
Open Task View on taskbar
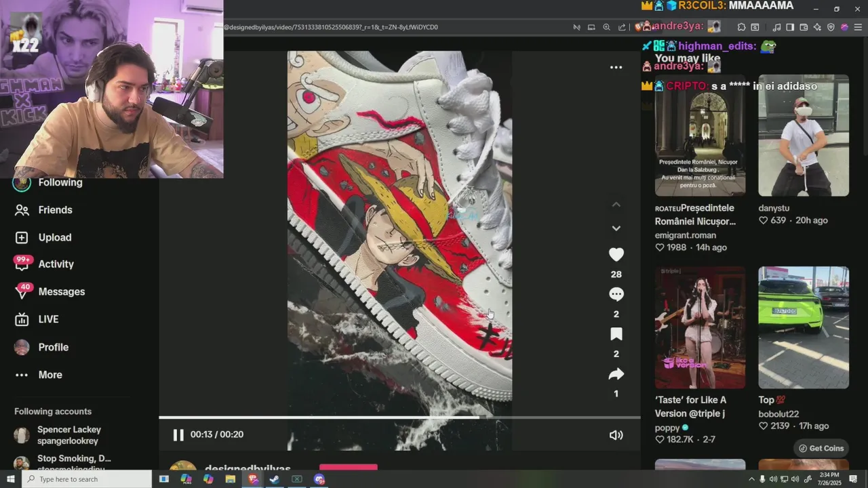pyautogui.click(x=163, y=479)
